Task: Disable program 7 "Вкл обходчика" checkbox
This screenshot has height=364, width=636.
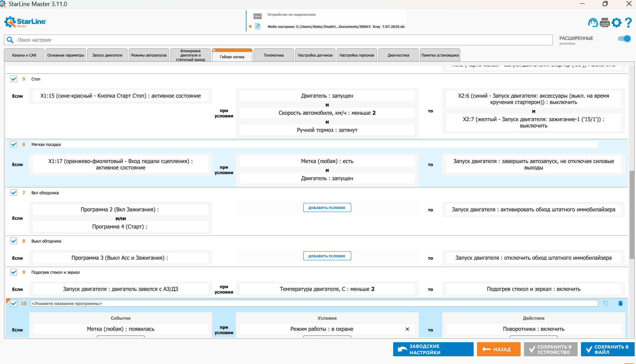Action: pos(14,193)
